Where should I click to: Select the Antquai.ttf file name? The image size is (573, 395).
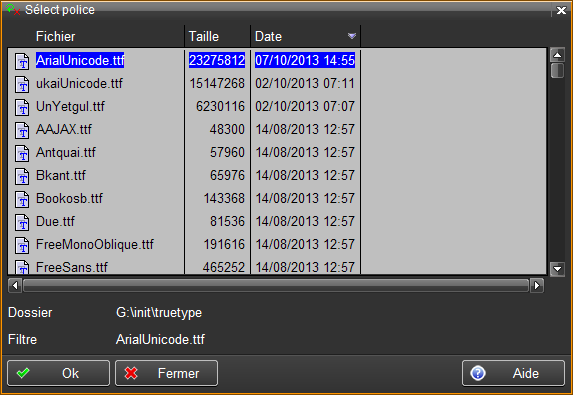coord(66,152)
